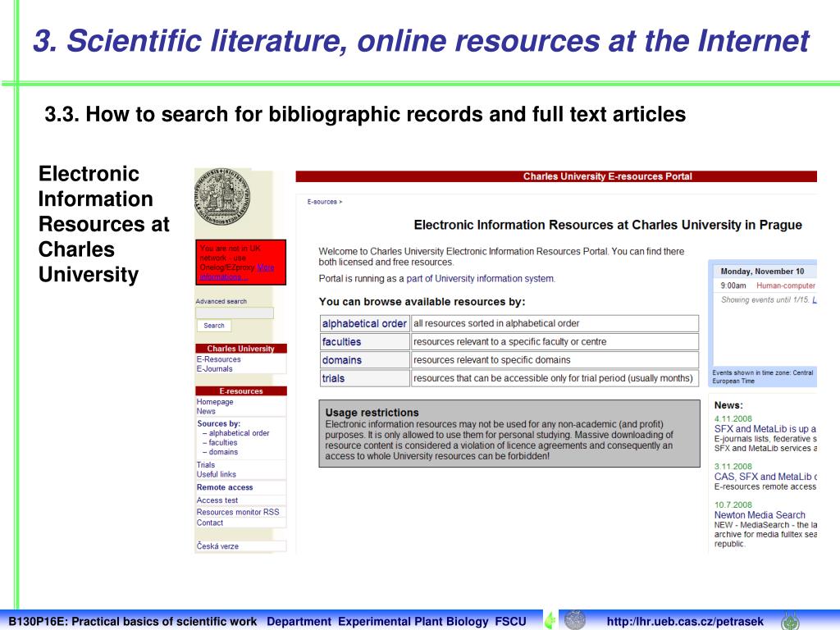The image size is (840, 630).
Task: Open the Newton Media Search news item
Action: pyautogui.click(x=760, y=515)
